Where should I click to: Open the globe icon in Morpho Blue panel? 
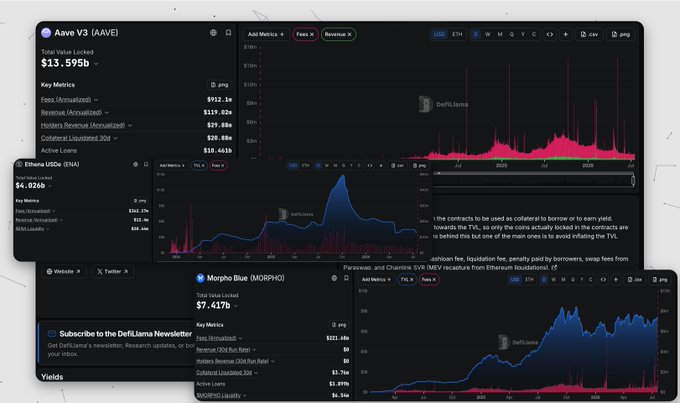coord(334,278)
